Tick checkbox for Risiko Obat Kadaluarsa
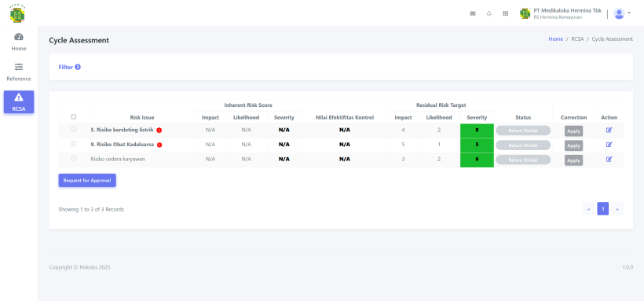 click(x=74, y=144)
